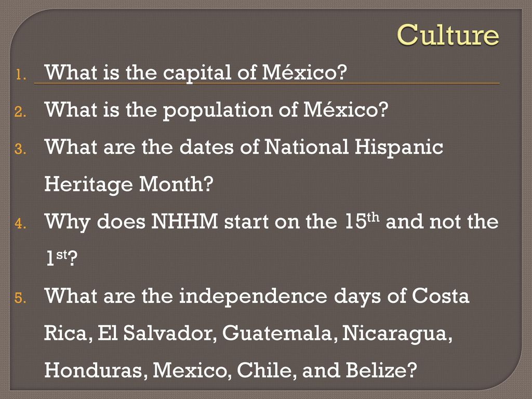Viewport: 532px width, 399px height.
Task: Click the orange line under question one
Action: pyautogui.click(x=267, y=83)
